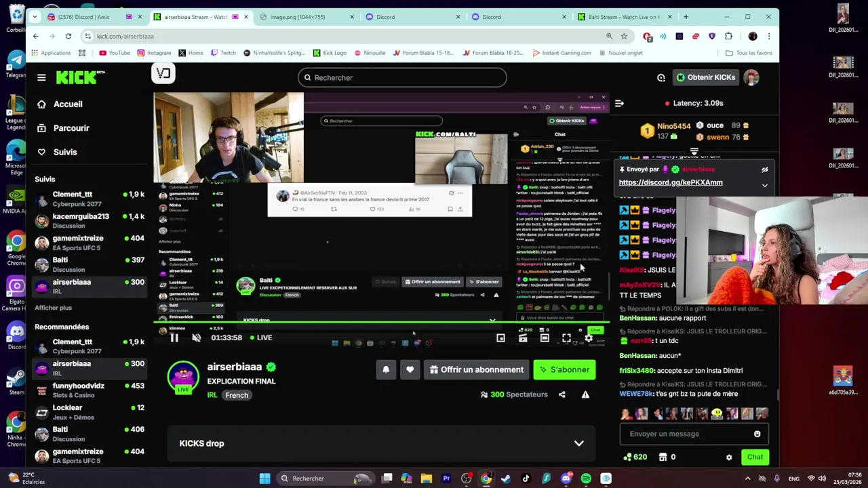Click the French language tag
Image resolution: width=868 pixels, height=488 pixels.
237,395
